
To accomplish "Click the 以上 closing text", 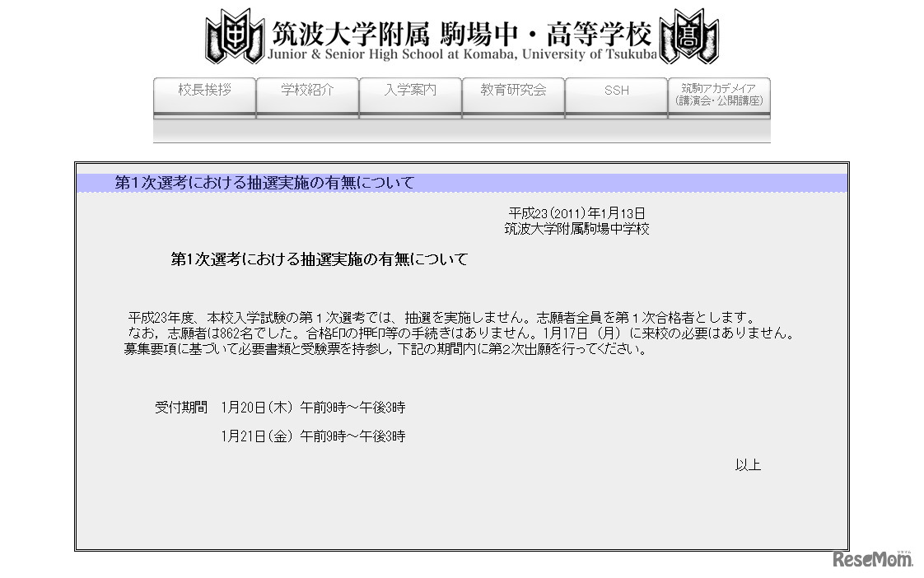I will 748,464.
